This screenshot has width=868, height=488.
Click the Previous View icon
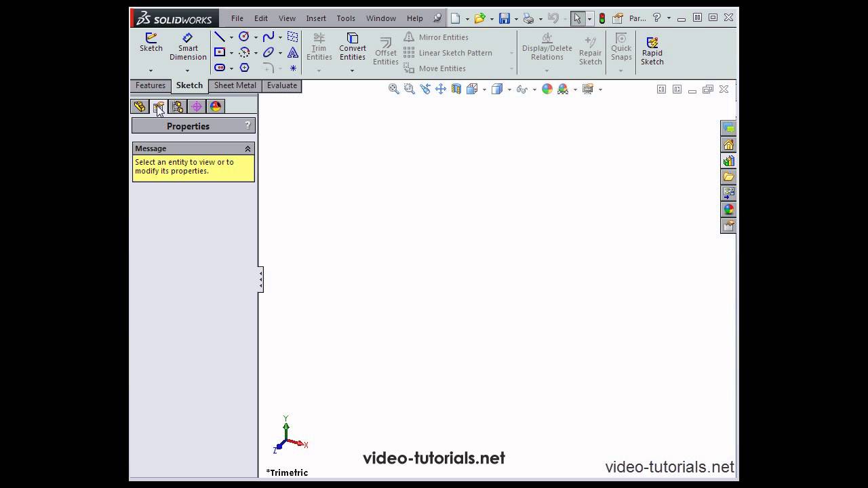point(425,89)
